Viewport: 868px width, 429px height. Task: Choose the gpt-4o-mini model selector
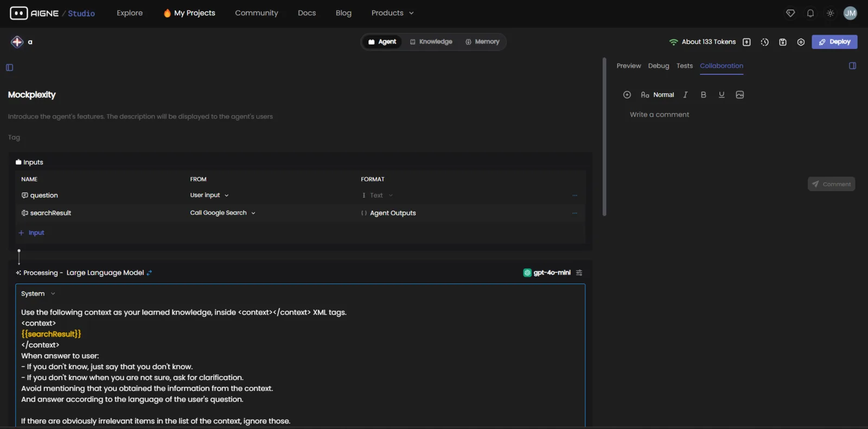click(x=547, y=273)
